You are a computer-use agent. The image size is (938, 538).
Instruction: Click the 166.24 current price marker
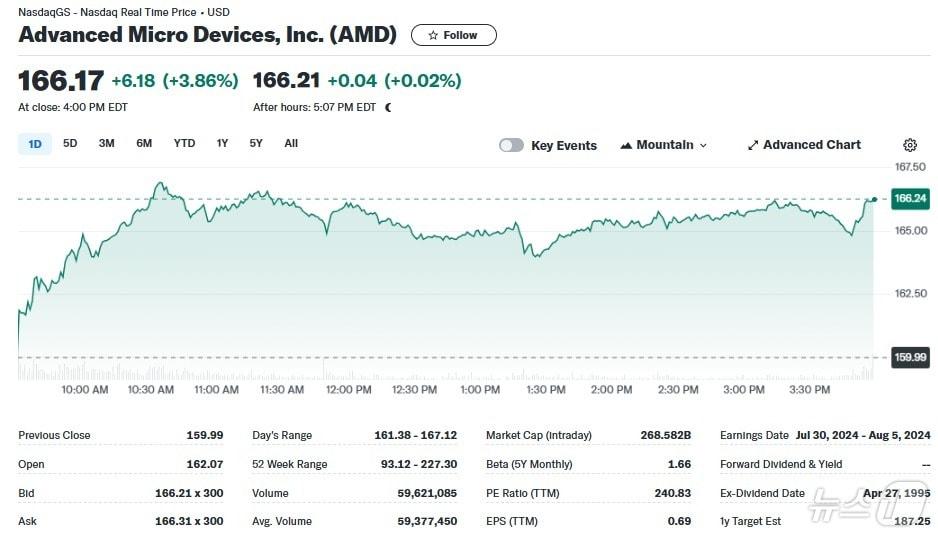[910, 198]
